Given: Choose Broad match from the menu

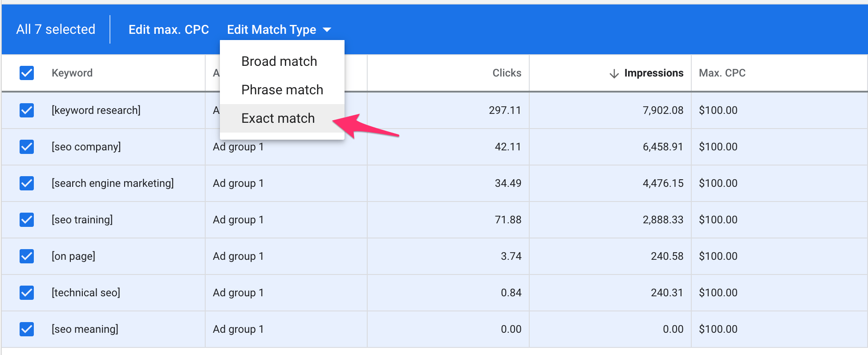Looking at the screenshot, I should point(279,61).
